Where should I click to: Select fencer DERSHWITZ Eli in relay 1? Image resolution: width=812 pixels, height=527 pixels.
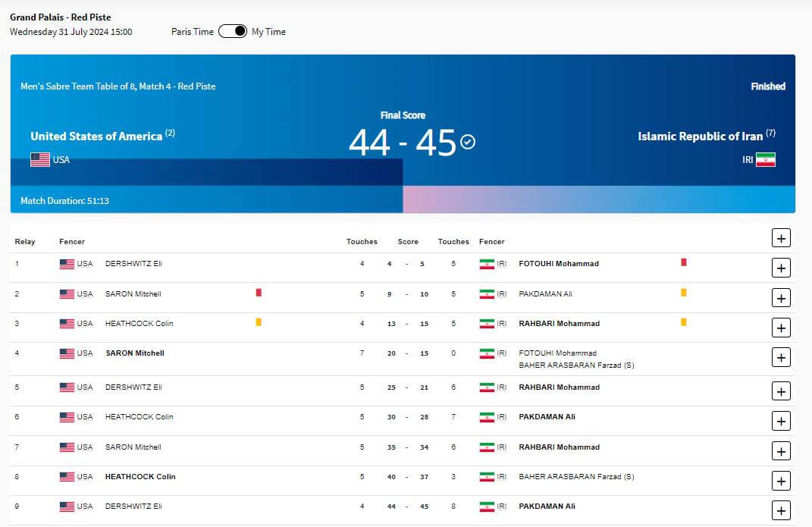click(133, 264)
